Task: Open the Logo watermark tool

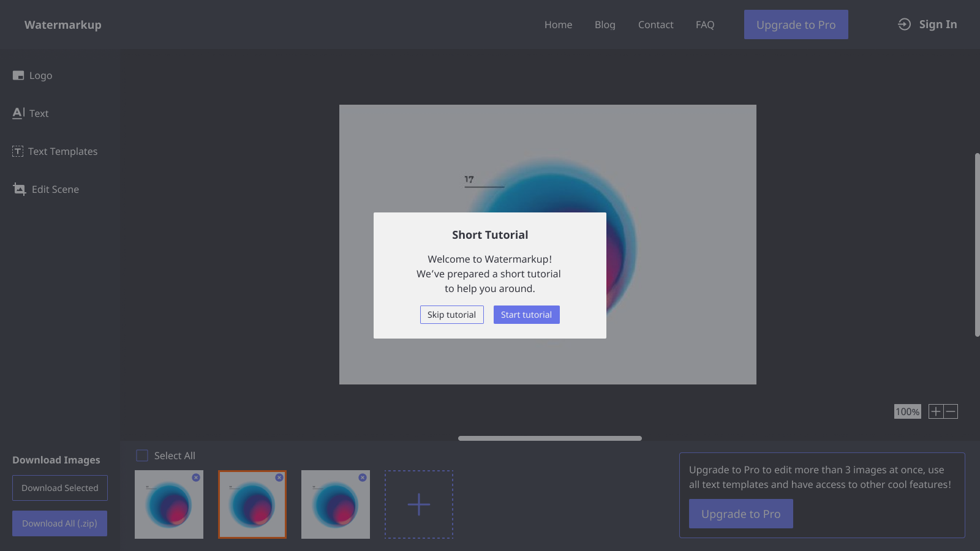Action: coord(32,75)
